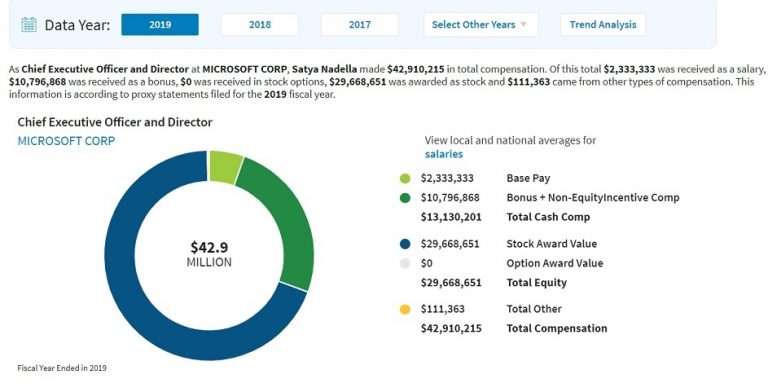Image resolution: width=768 pixels, height=392 pixels.
Task: Click the $111,363 Total Other amount in legend
Action: point(443,309)
